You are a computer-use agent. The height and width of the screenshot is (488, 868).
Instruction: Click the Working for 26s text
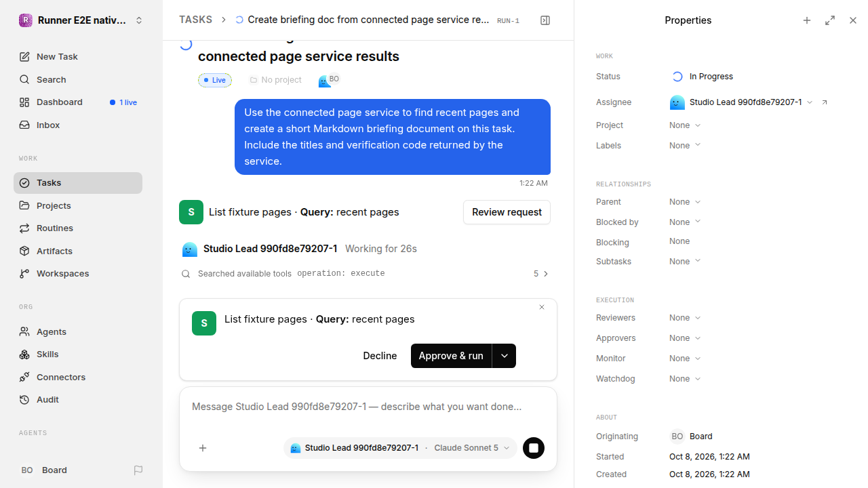[x=381, y=249]
